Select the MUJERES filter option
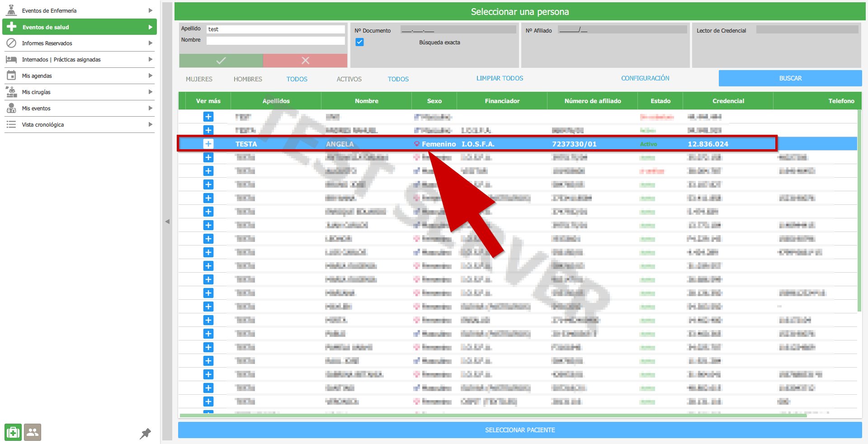The width and height of the screenshot is (868, 444). pyautogui.click(x=199, y=79)
